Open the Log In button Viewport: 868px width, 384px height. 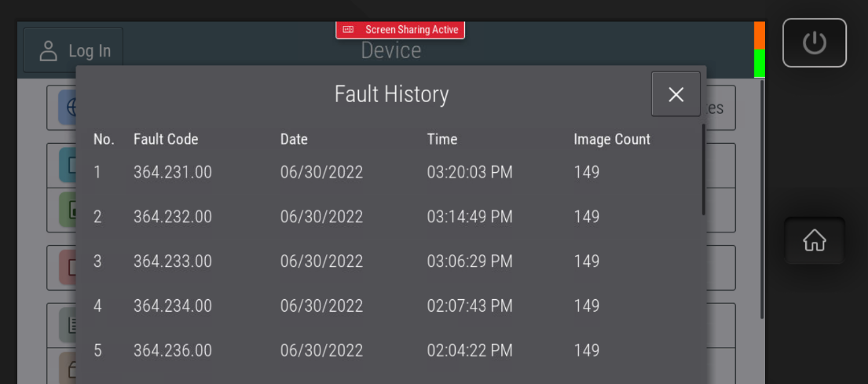[73, 51]
